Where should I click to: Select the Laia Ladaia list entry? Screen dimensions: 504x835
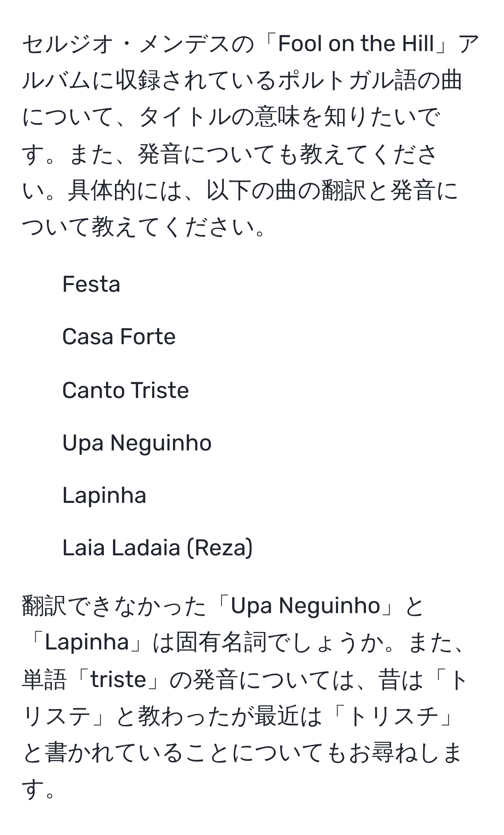121,548
